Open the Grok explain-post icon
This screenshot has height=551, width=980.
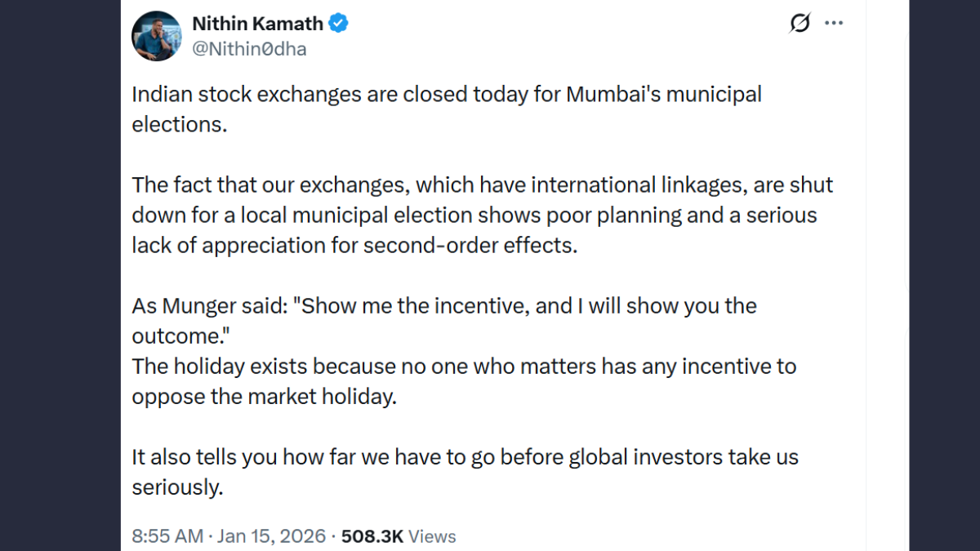800,24
